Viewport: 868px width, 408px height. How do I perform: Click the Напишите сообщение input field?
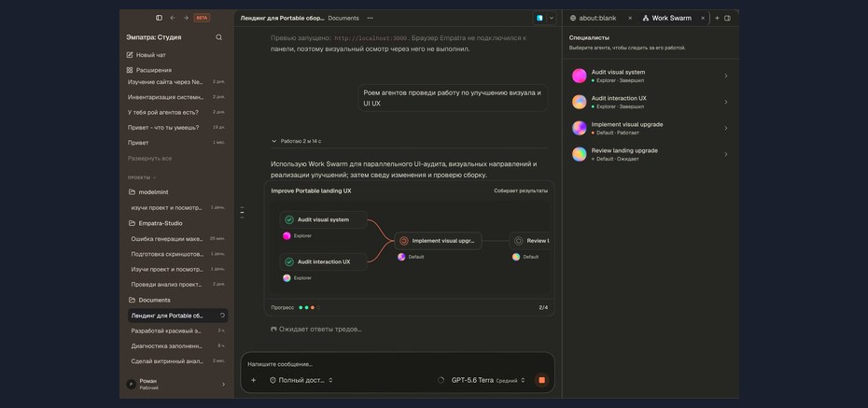[397, 364]
